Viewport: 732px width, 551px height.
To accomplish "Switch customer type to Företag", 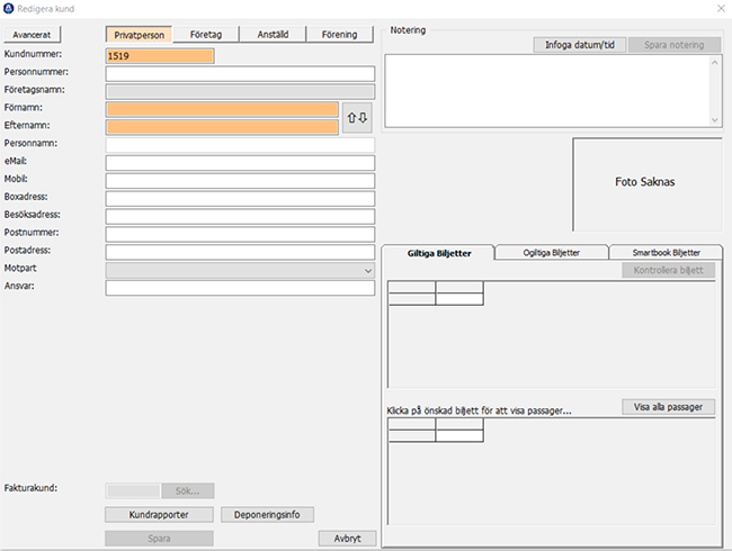I will 206,35.
